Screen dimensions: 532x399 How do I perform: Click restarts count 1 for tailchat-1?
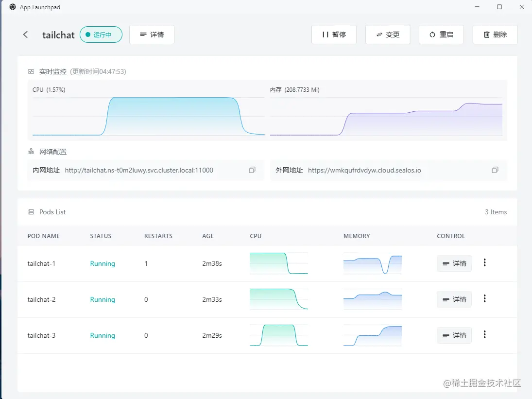146,263
